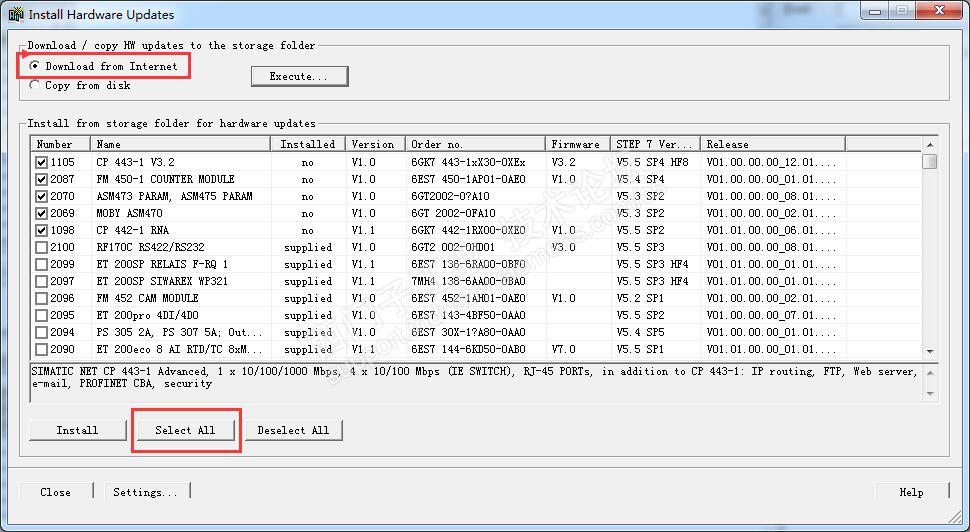Select Copy from disk option

point(34,85)
